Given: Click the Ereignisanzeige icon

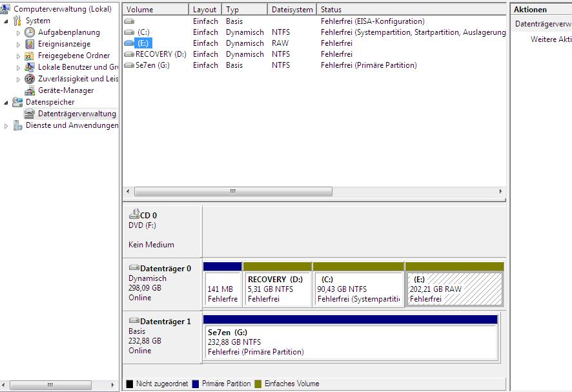Looking at the screenshot, I should 30,44.
